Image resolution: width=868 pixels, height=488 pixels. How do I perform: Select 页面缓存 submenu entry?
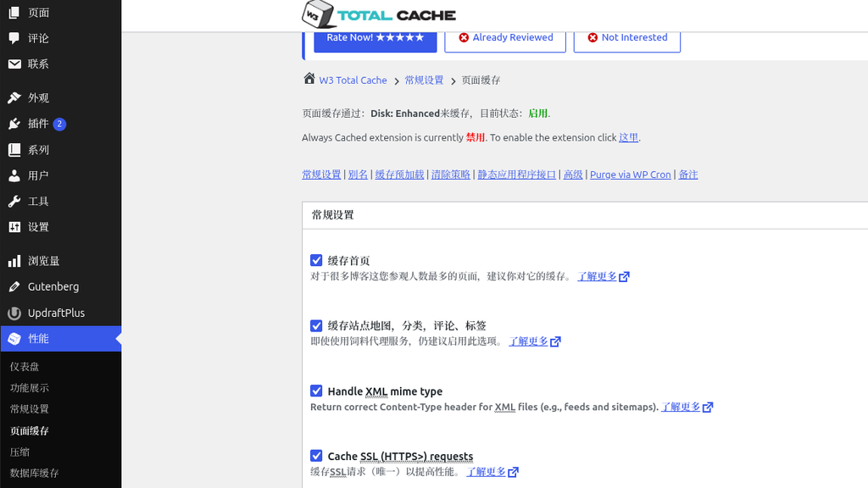30,430
